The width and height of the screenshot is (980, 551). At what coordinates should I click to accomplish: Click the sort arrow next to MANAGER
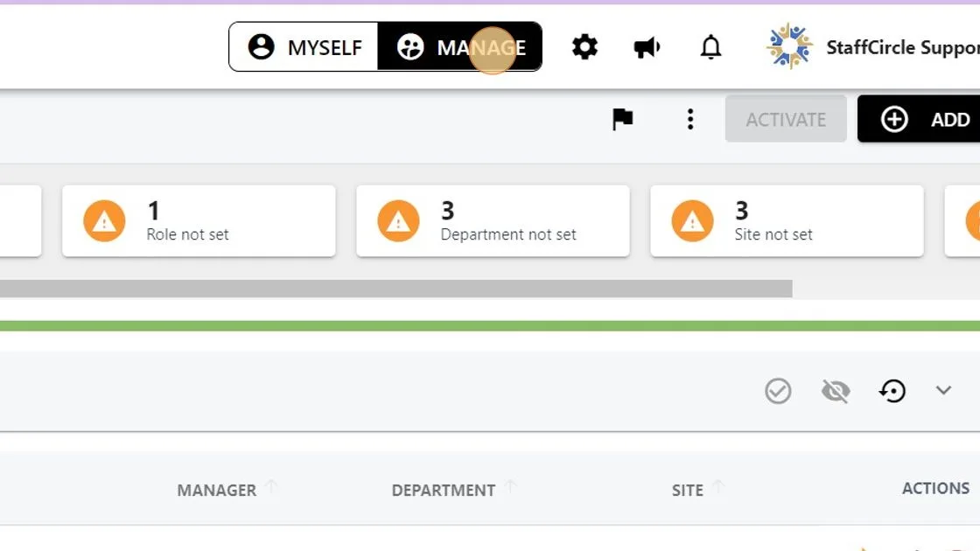click(x=271, y=486)
